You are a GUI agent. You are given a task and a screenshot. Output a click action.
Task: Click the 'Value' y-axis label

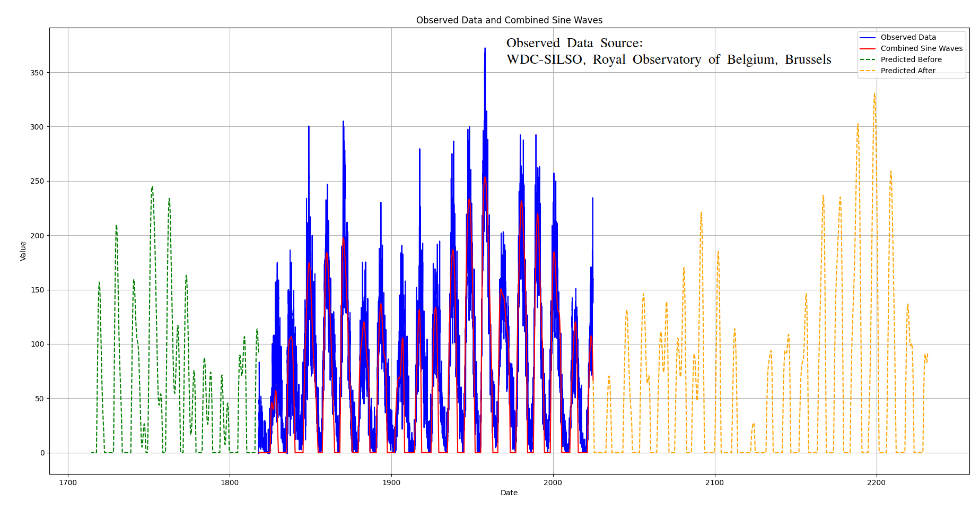pyautogui.click(x=23, y=251)
